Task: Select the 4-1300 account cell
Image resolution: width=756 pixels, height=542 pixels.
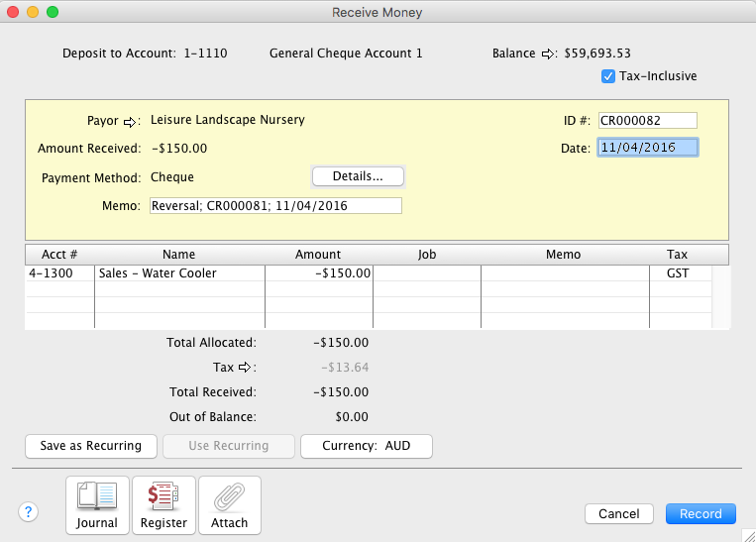Action: pyautogui.click(x=59, y=273)
